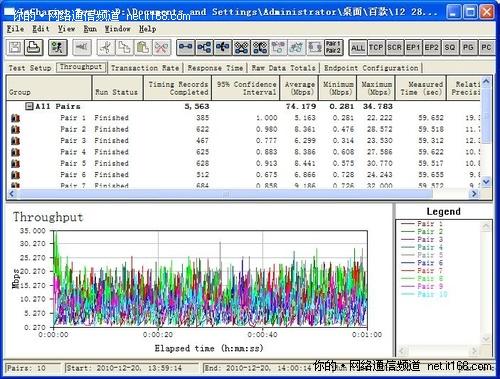
Task: Open the File menu
Action: click(x=15, y=29)
